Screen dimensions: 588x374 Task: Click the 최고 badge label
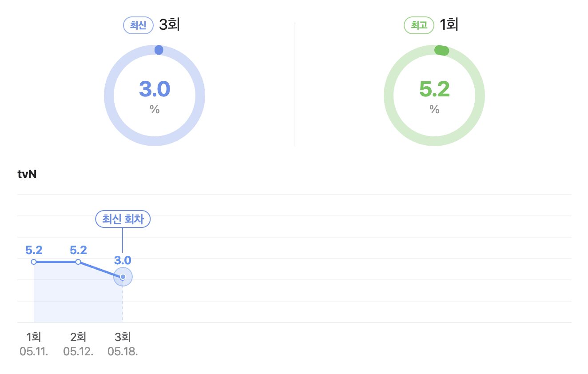coord(418,25)
